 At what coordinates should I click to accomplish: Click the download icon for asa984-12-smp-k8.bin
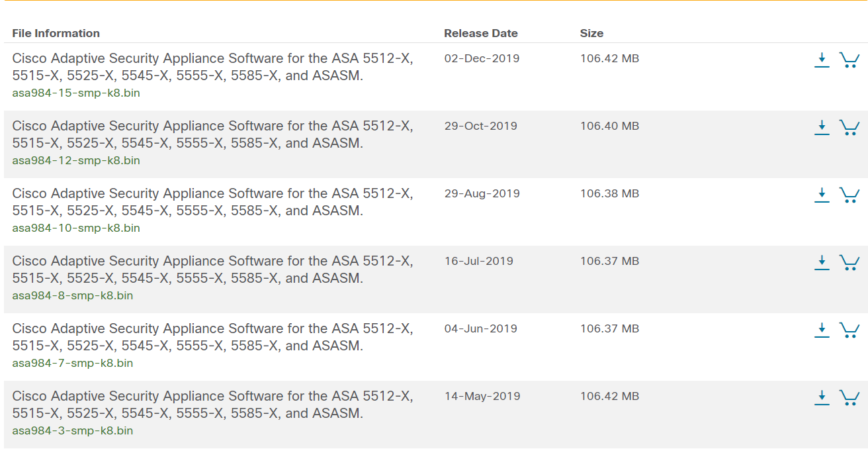pos(822,126)
